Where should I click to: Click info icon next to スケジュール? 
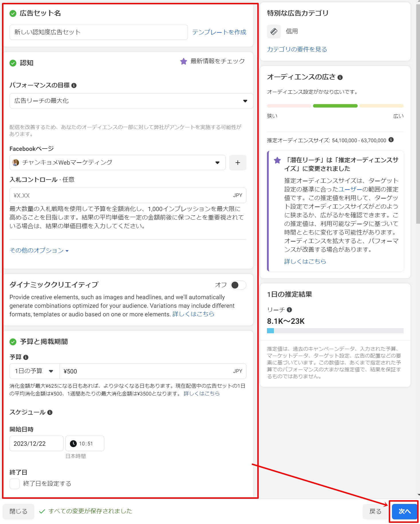(x=50, y=412)
